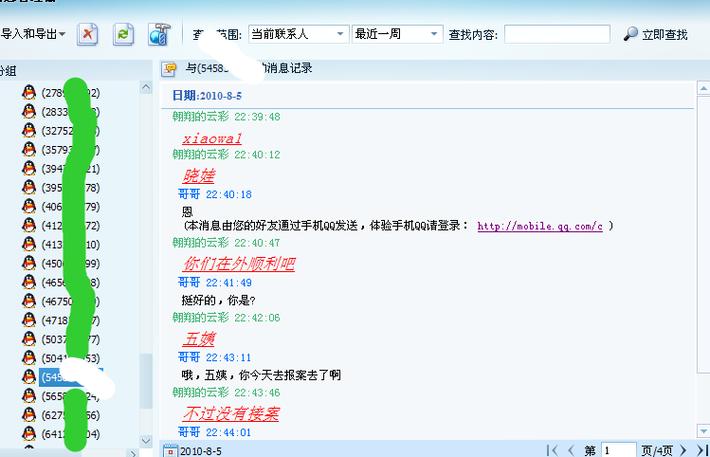Image resolution: width=710 pixels, height=457 pixels.
Task: Click the 立即查找 search button
Action: pos(656,34)
